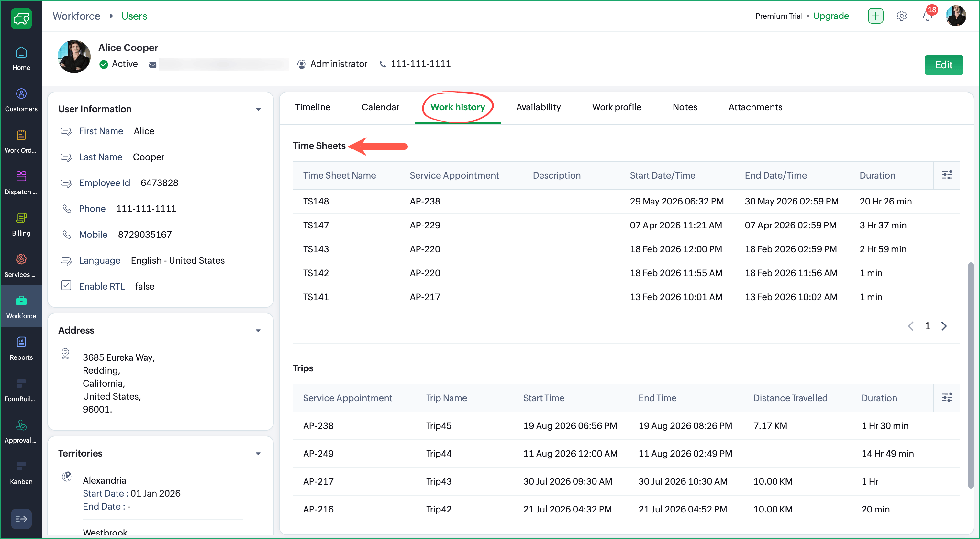Click the green Edit button
Screen dimensions: 980x539
pos(943,65)
